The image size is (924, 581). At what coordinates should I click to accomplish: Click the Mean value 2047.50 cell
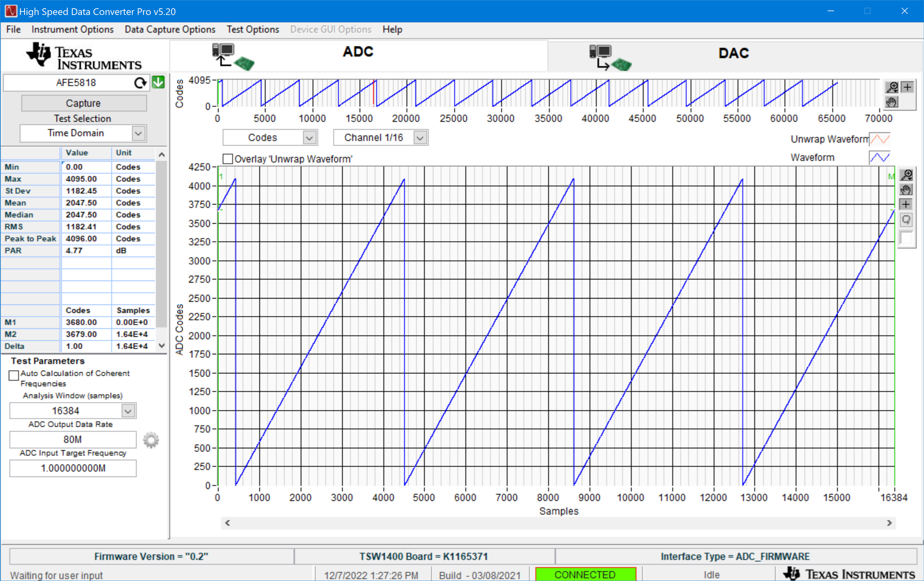86,203
